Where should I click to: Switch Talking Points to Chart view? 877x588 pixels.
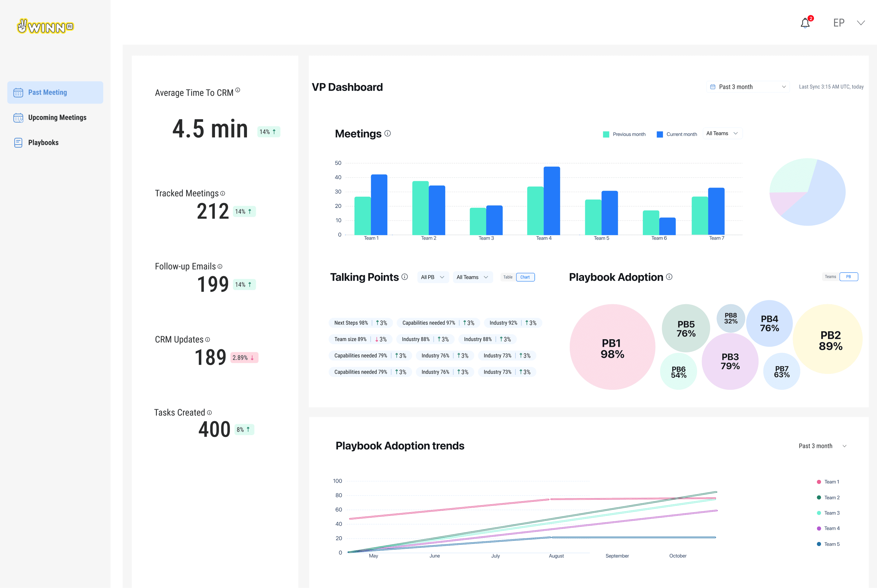[525, 277]
